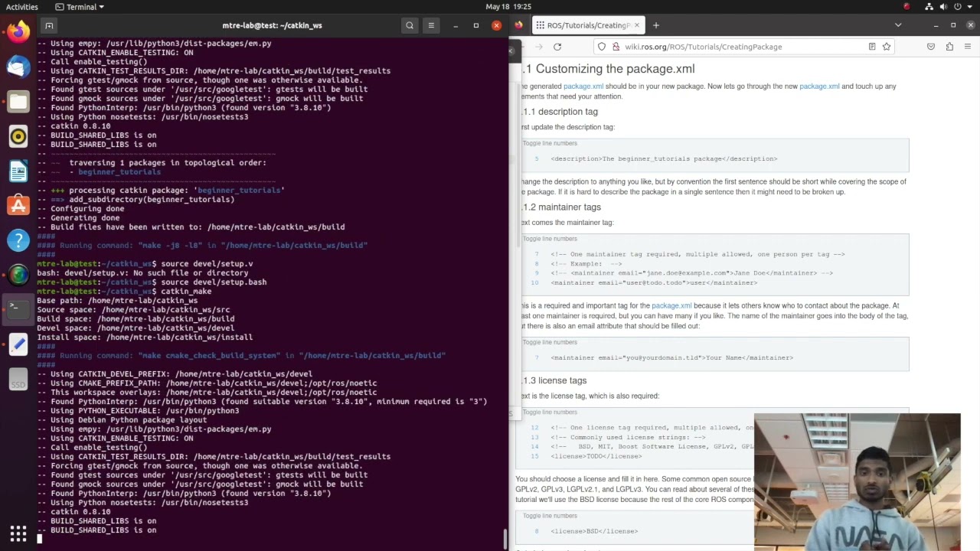
Task: Follow the first package.xml link in the intro
Action: pos(583,86)
